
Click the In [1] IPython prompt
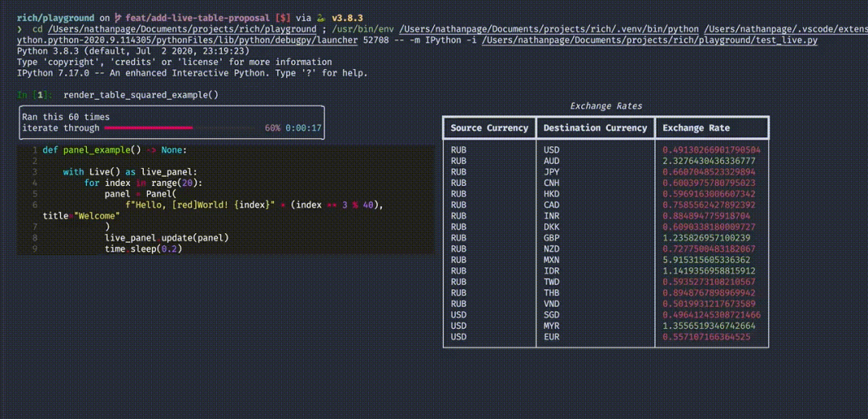click(35, 95)
